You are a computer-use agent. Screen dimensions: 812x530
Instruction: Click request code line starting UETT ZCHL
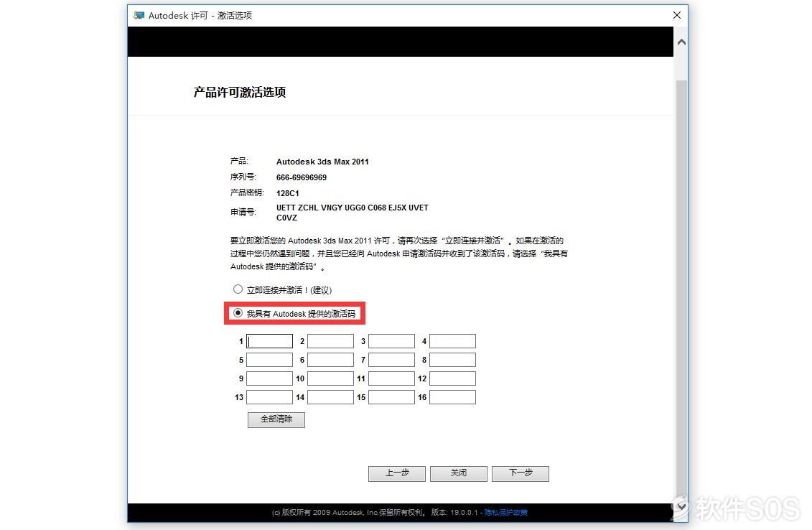352,208
